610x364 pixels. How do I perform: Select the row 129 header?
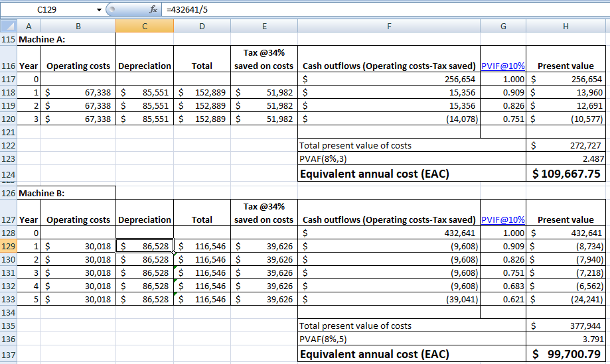coord(9,246)
